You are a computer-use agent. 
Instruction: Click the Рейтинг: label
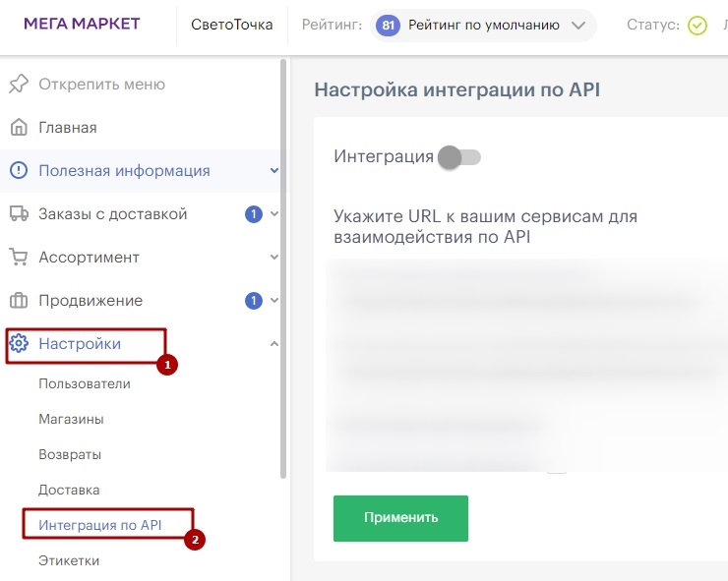tap(332, 25)
